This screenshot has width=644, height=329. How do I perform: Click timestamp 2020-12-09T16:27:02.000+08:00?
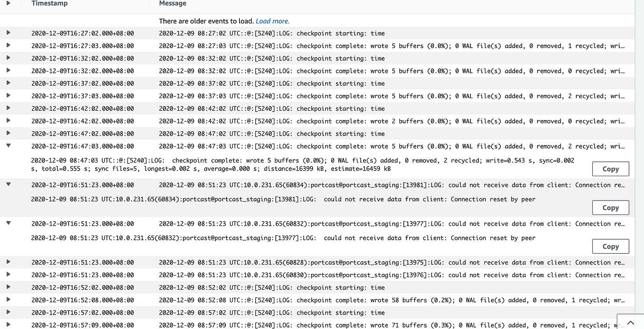pyautogui.click(x=83, y=33)
